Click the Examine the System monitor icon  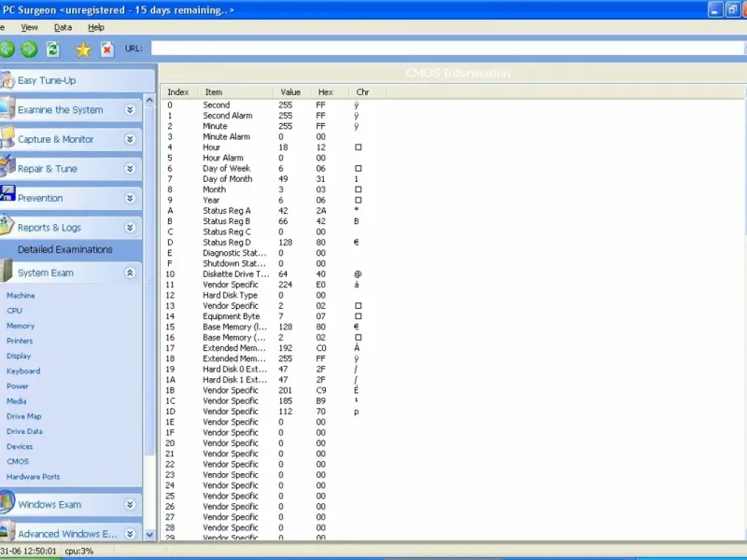(7, 109)
